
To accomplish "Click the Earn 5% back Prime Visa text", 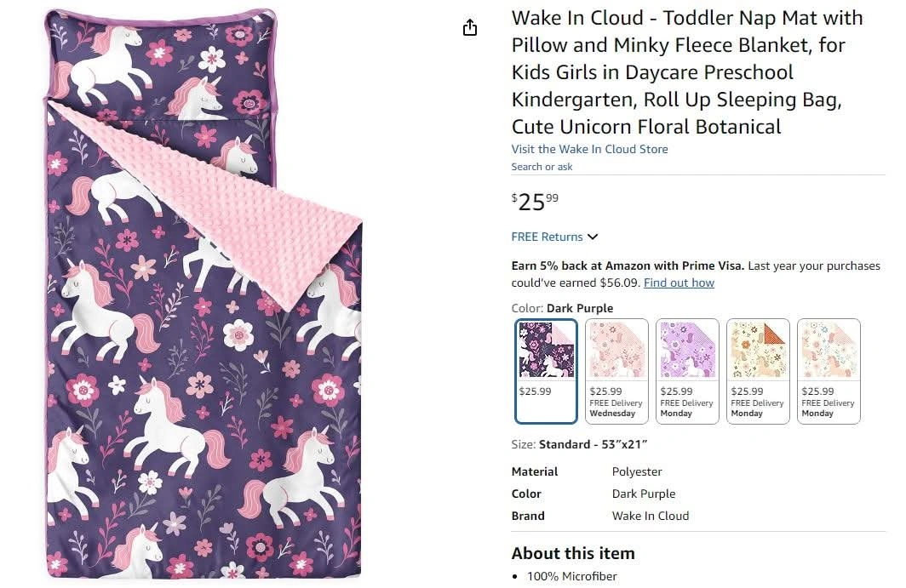I will click(x=628, y=265).
